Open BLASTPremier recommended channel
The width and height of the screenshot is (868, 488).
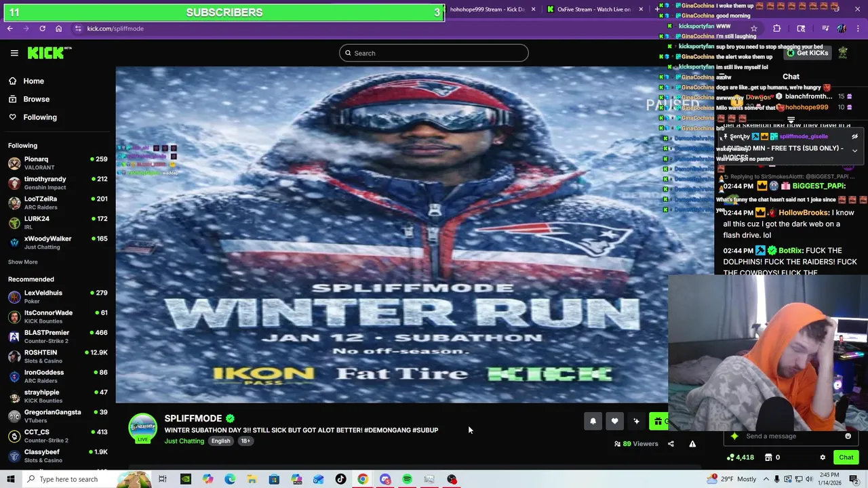point(58,336)
